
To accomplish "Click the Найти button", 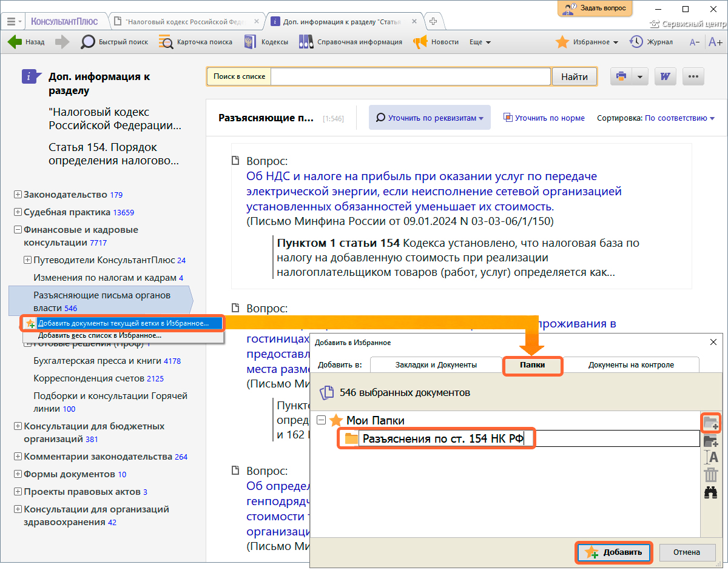I will click(x=574, y=76).
